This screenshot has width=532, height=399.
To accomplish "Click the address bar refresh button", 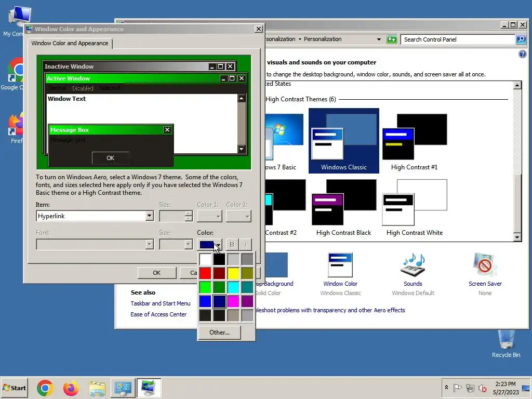I will tap(392, 39).
